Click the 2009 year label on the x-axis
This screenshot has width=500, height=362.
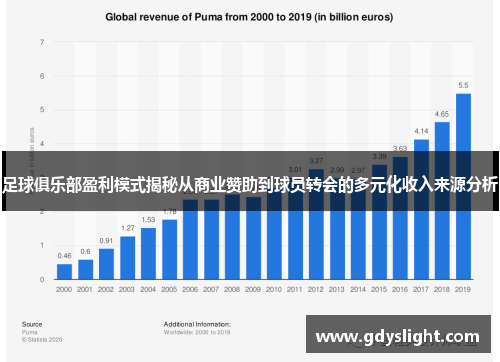click(x=253, y=289)
